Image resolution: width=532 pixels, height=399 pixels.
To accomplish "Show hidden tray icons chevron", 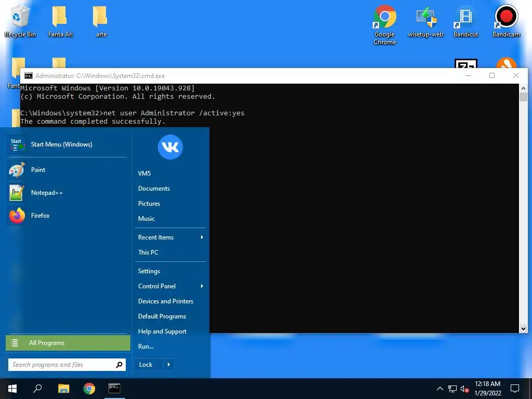I will [440, 389].
